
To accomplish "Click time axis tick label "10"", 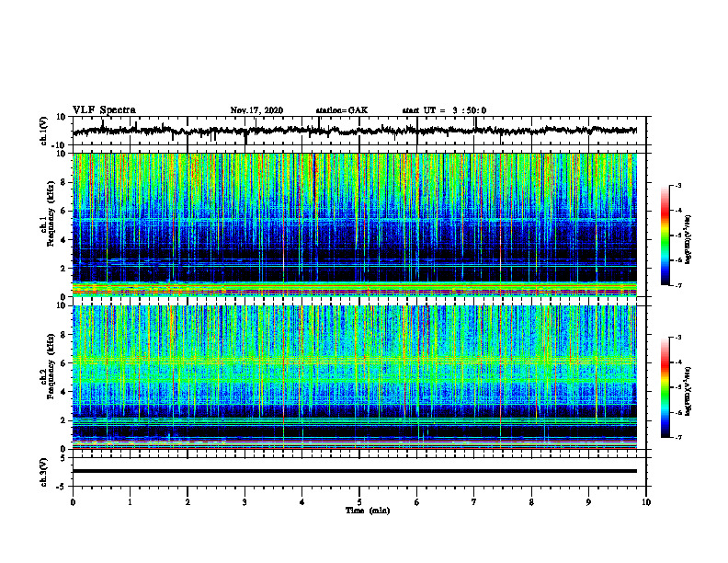I will click(646, 502).
